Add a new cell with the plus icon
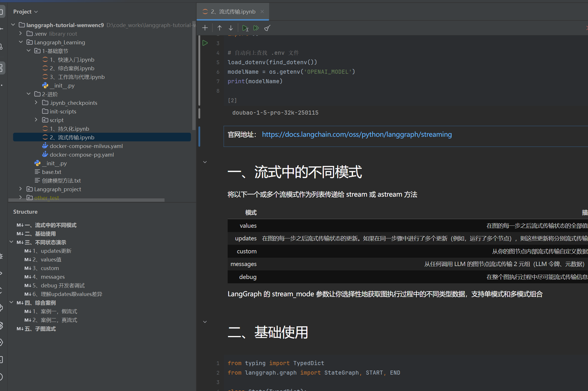The width and height of the screenshot is (588, 391). tap(205, 28)
